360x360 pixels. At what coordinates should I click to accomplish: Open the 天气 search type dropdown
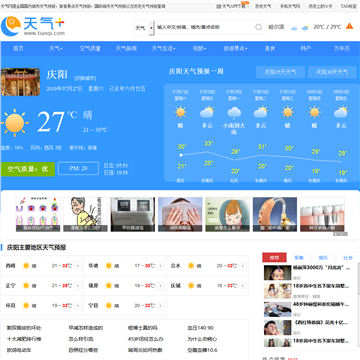point(144,28)
